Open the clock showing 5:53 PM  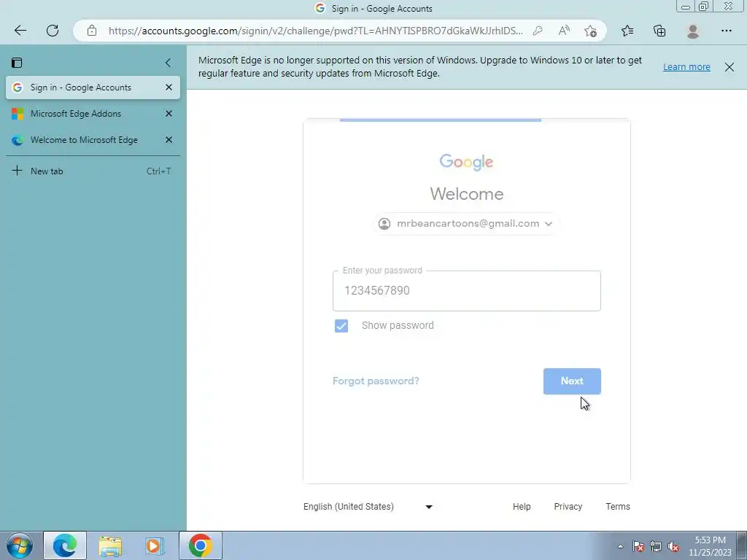tap(710, 546)
